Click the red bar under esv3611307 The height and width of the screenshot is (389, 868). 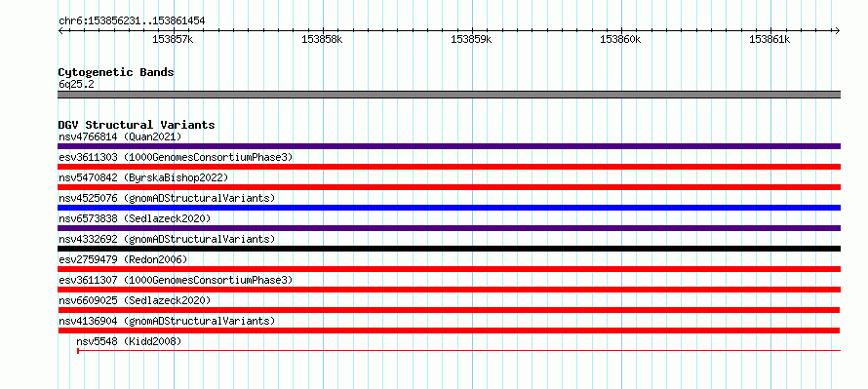pyautogui.click(x=449, y=290)
